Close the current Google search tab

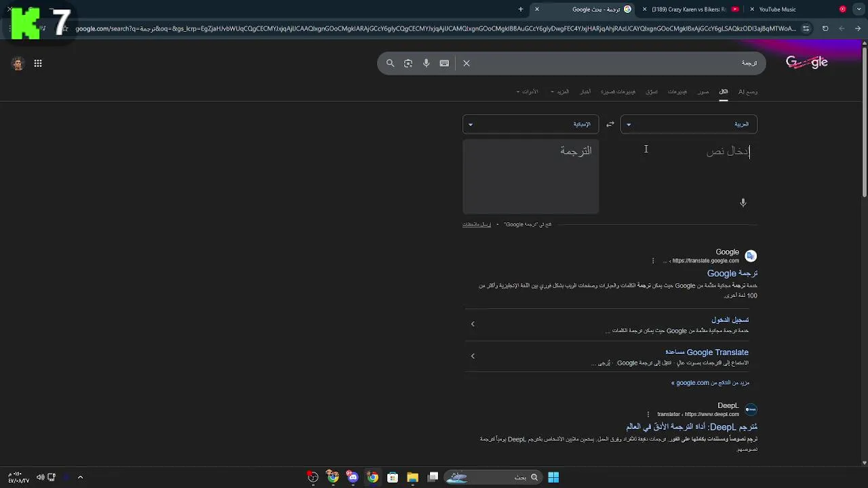[x=537, y=9]
